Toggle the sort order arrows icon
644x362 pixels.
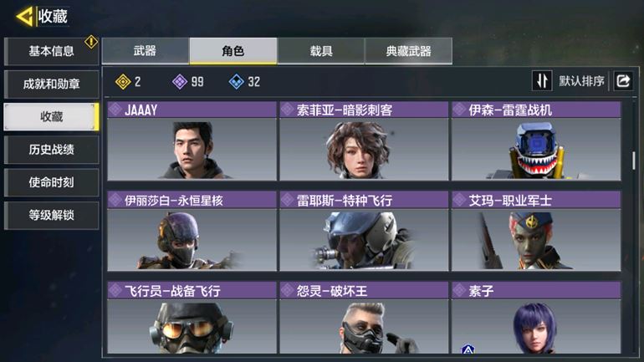click(x=542, y=81)
